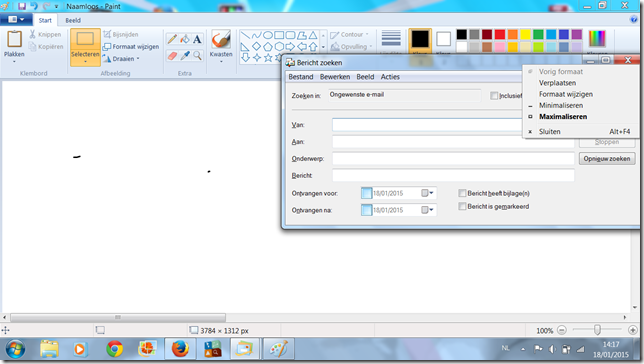Select the Magnifier tool
Image resolution: width=644 pixels, height=364 pixels.
tap(198, 55)
